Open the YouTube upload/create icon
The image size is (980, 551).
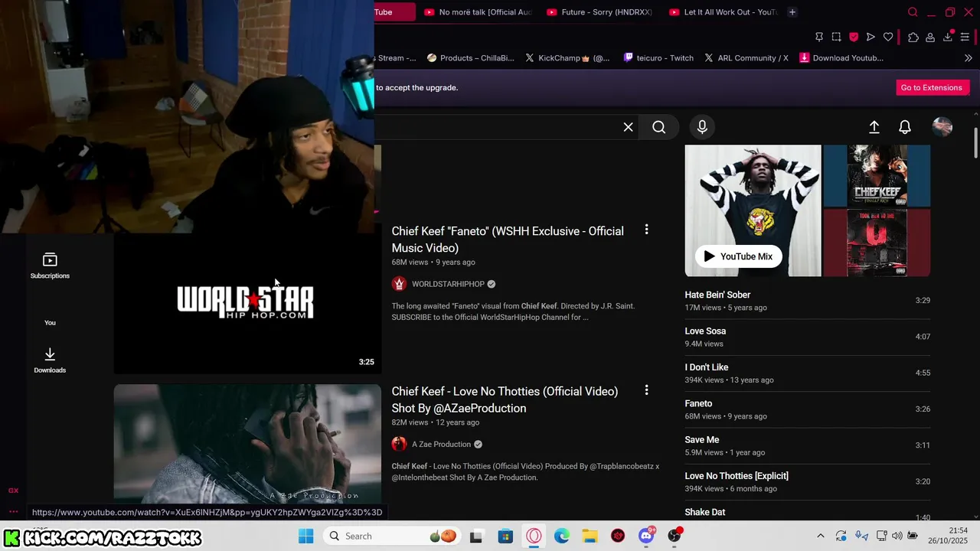point(874,127)
